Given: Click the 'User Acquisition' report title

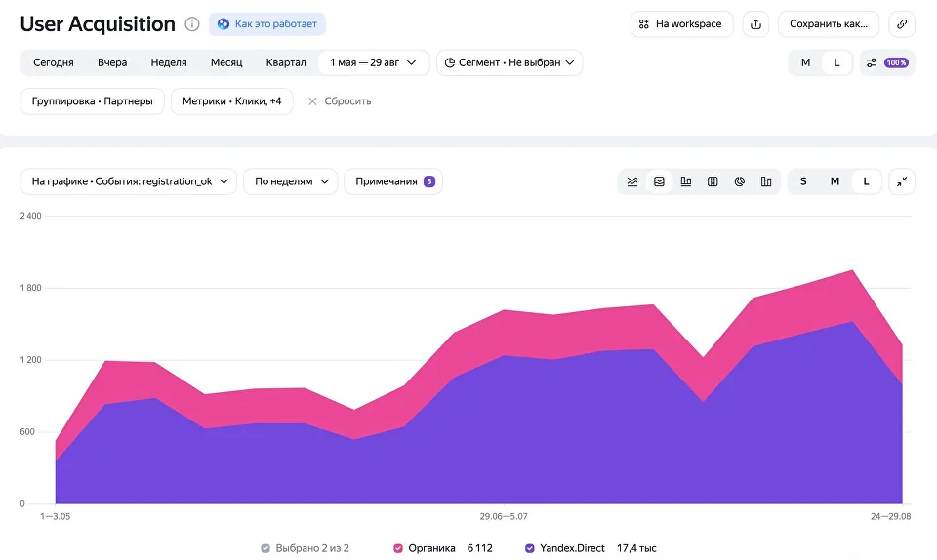Looking at the screenshot, I should coord(98,23).
